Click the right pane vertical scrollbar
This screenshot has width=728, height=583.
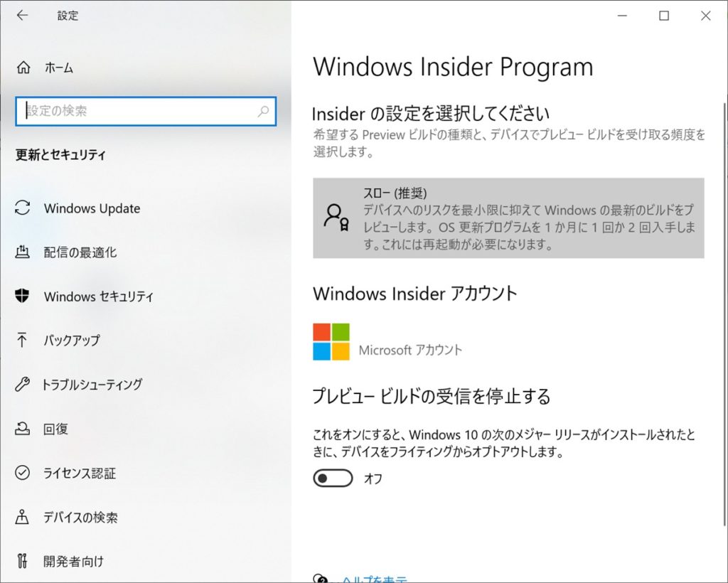(724, 314)
